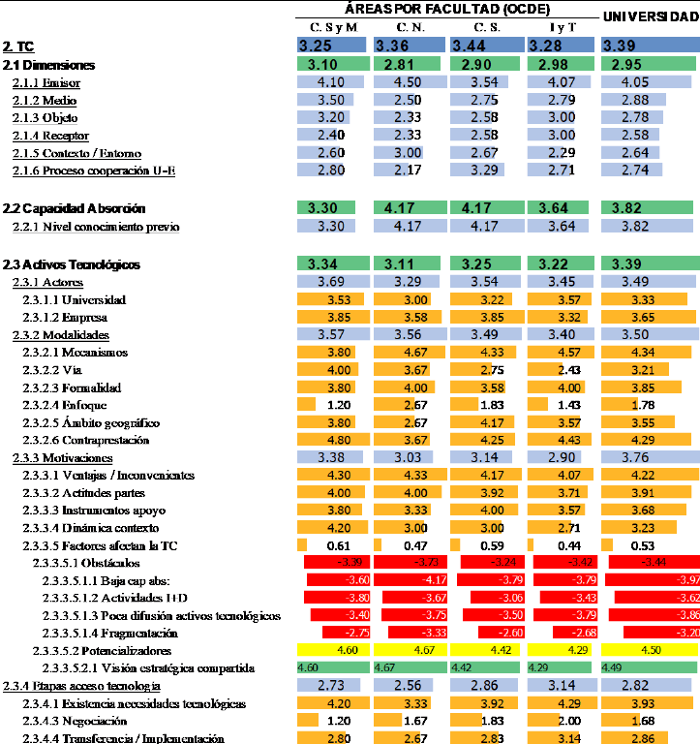Select the 2.2 Capacidad Absorción heading
This screenshot has height=744, width=700.
coord(74,208)
